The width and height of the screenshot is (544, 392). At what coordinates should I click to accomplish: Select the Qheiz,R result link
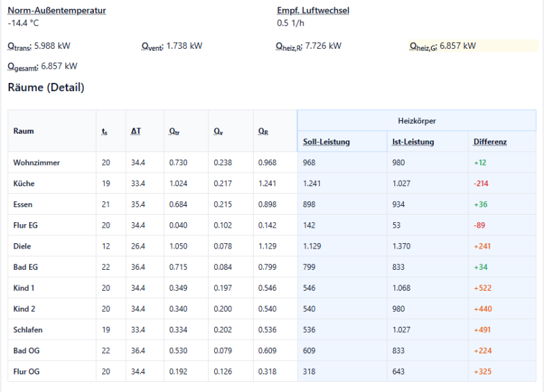[x=308, y=46]
